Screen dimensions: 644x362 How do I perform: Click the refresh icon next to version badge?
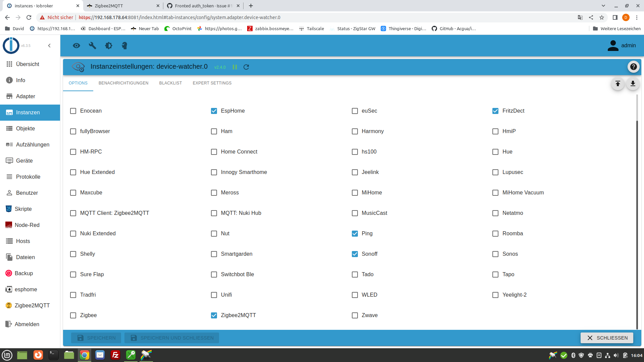click(247, 67)
